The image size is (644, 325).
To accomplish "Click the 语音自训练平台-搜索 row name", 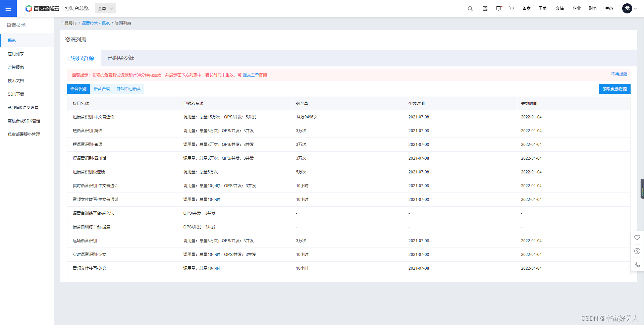I will (92, 227).
